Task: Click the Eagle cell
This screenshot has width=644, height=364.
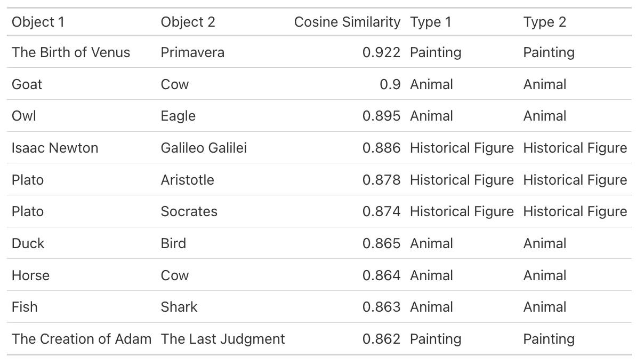Action: pyautogui.click(x=178, y=116)
